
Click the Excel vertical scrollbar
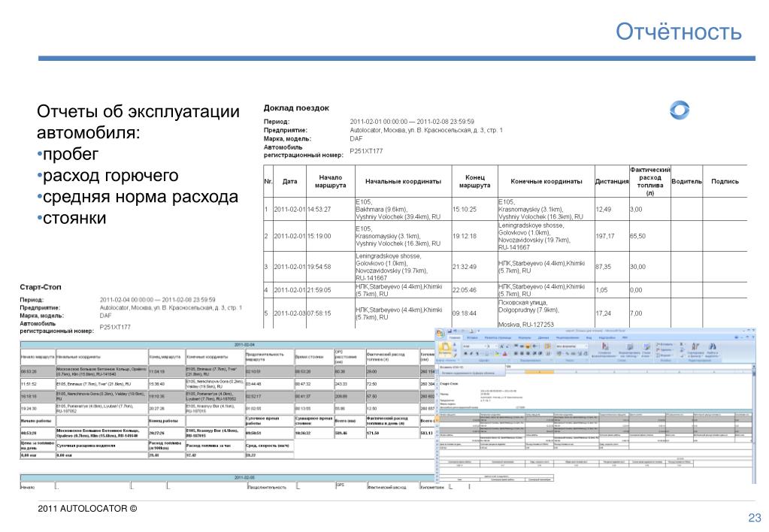pos(754,424)
